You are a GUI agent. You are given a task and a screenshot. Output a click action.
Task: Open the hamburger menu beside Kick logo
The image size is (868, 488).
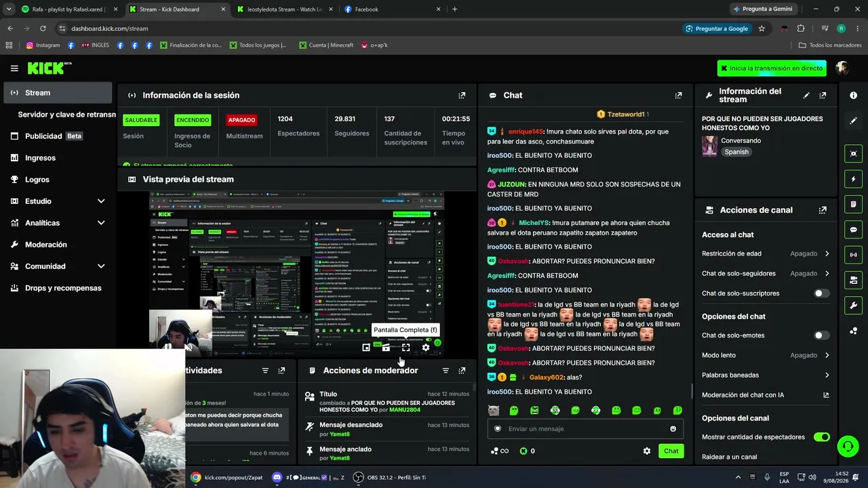(x=14, y=68)
